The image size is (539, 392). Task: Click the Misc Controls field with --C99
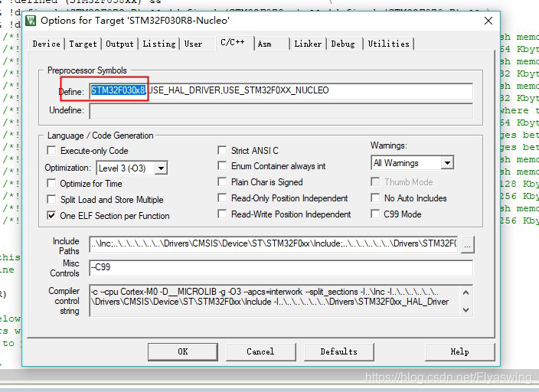tap(281, 267)
